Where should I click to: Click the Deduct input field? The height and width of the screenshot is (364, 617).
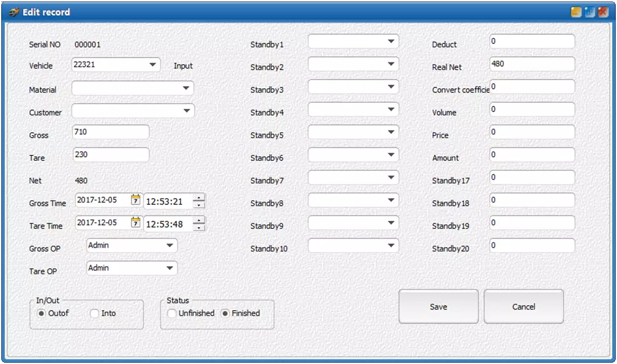pyautogui.click(x=532, y=41)
